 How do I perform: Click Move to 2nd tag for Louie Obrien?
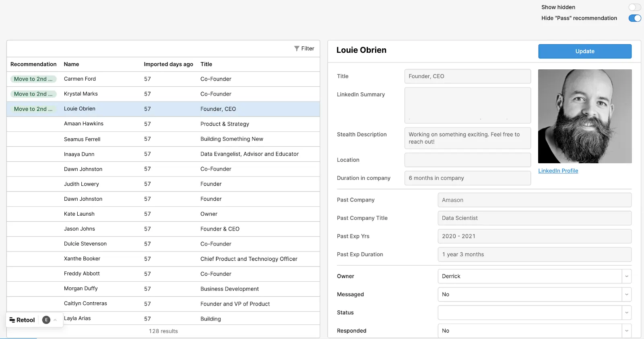point(33,109)
